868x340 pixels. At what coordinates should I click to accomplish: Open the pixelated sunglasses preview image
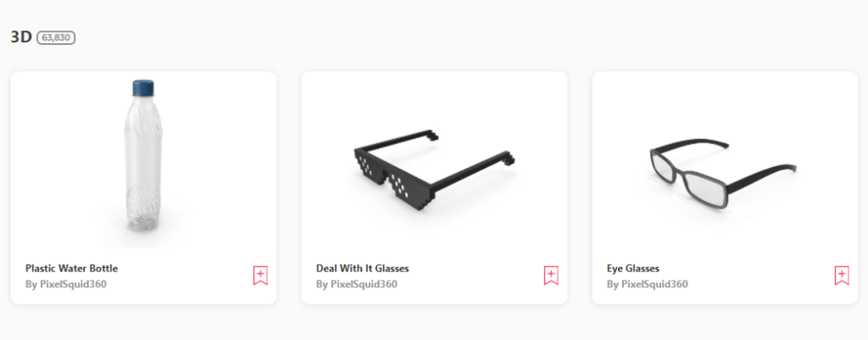coord(434,160)
